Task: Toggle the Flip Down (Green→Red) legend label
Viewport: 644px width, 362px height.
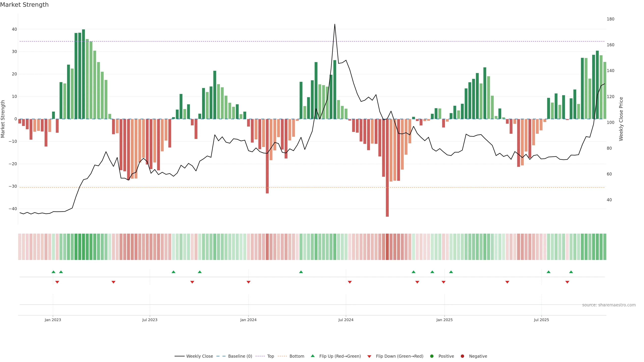Action: [x=399, y=356]
